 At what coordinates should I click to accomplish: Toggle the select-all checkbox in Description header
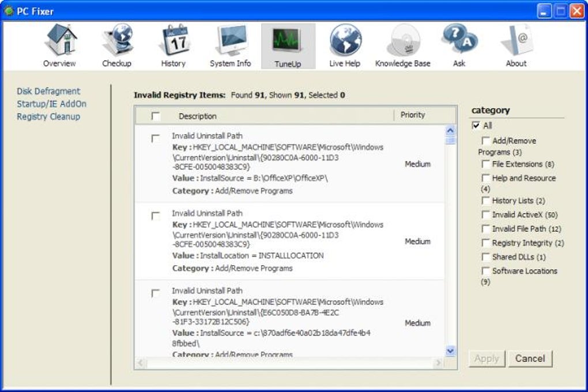point(156,116)
